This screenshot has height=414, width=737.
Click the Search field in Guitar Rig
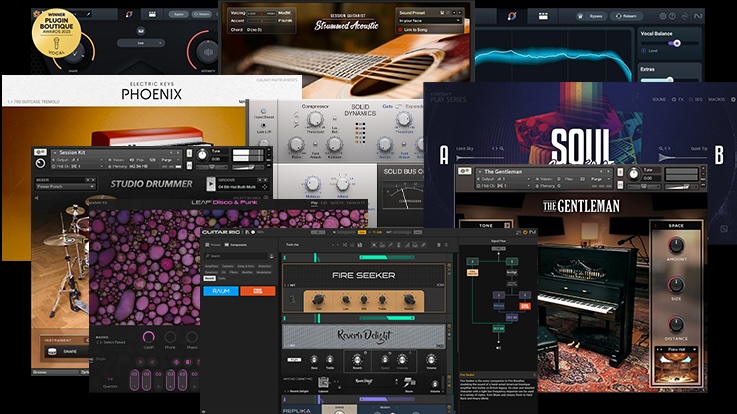point(236,256)
